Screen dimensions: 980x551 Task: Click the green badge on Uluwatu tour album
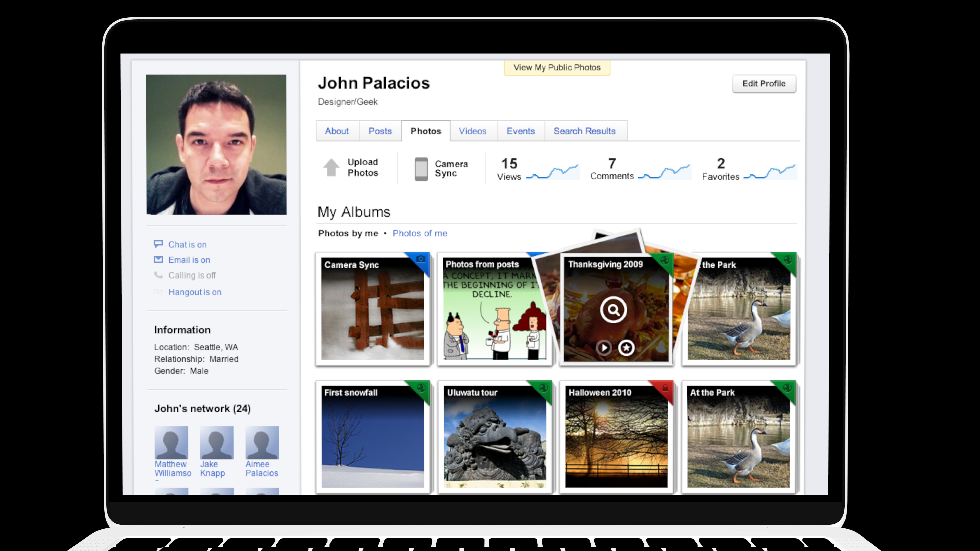pos(543,388)
